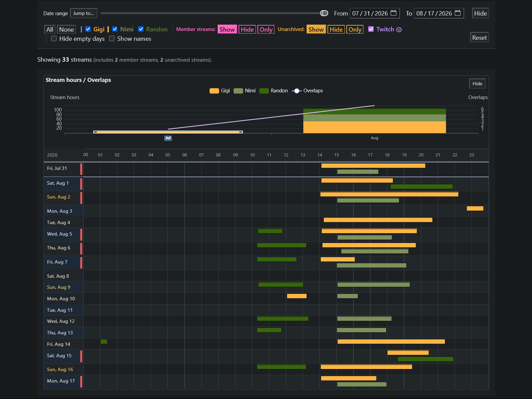Image resolution: width=532 pixels, height=399 pixels.
Task: Toggle the Overlaps legend line marker
Action: pyautogui.click(x=296, y=91)
